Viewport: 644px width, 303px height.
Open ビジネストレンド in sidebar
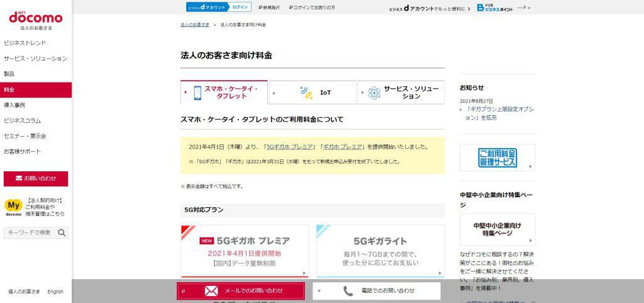click(25, 43)
